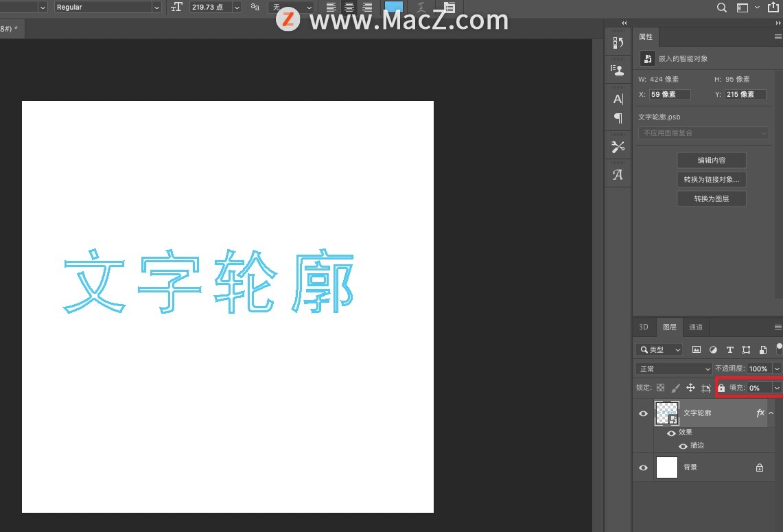Filter layers by smart objects
This screenshot has height=532, width=783.
click(x=762, y=349)
